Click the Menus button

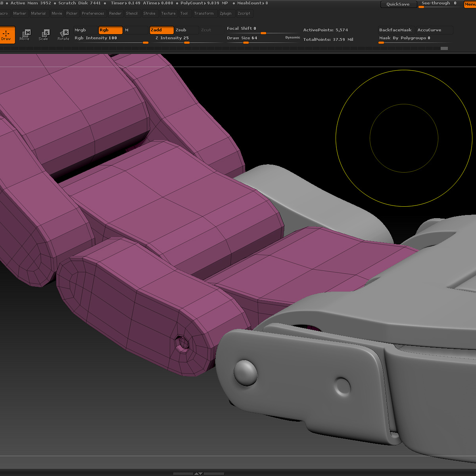(470, 4)
